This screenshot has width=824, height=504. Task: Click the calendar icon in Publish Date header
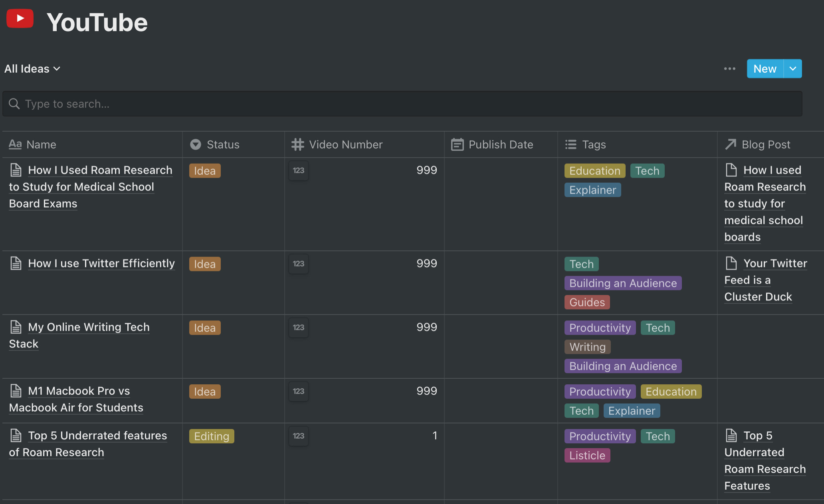point(458,144)
